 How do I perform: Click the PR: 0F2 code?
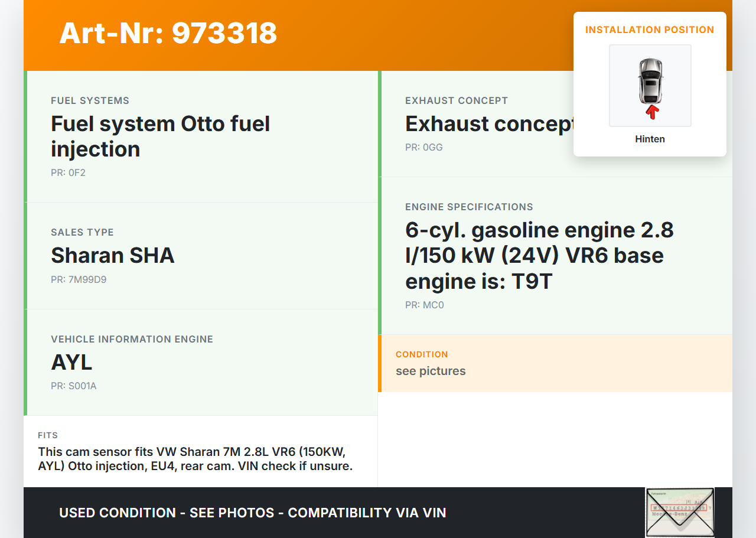[x=68, y=173]
